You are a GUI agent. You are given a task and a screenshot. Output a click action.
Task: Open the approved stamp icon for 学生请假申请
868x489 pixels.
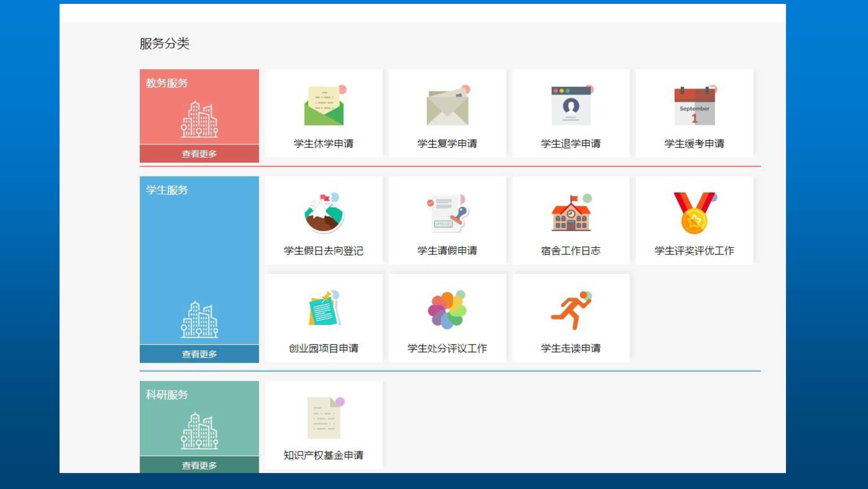click(x=447, y=213)
